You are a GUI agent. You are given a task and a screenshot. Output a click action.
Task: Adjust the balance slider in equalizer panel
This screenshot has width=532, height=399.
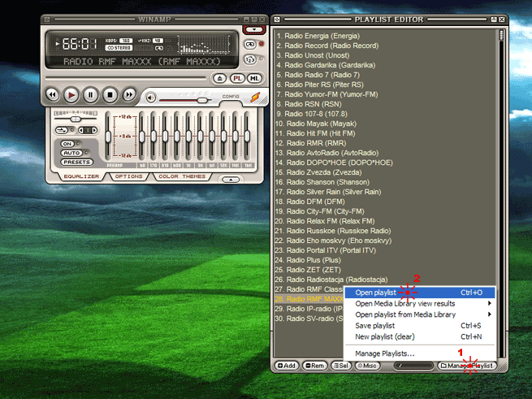pyautogui.click(x=76, y=119)
